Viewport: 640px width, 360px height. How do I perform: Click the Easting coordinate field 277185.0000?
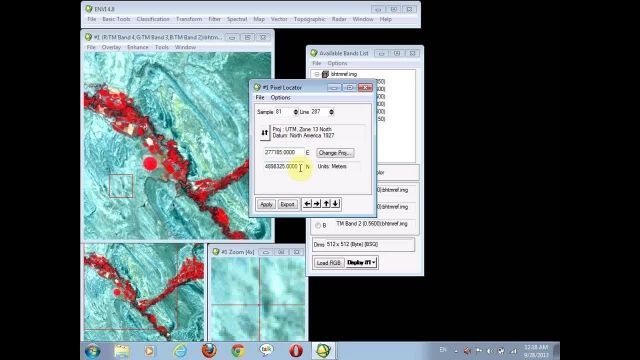(284, 152)
